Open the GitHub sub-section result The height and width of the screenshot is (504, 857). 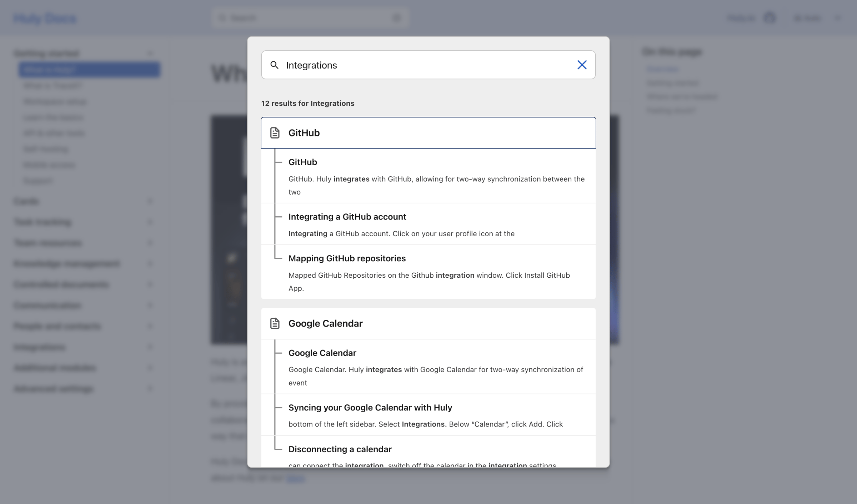[x=428, y=176]
